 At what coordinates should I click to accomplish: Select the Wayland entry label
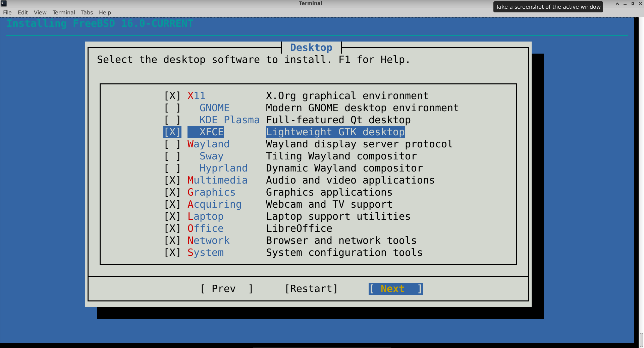point(208,144)
